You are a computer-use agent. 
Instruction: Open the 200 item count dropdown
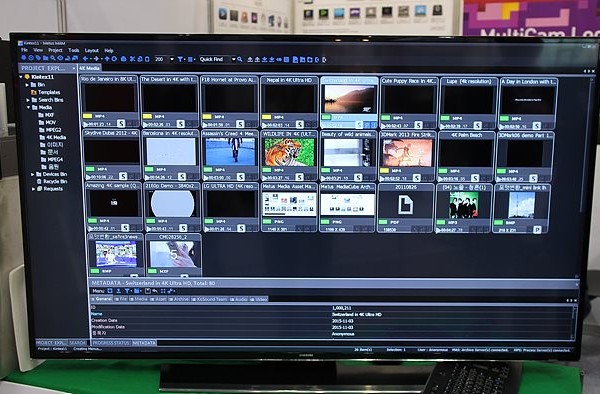tap(171, 59)
